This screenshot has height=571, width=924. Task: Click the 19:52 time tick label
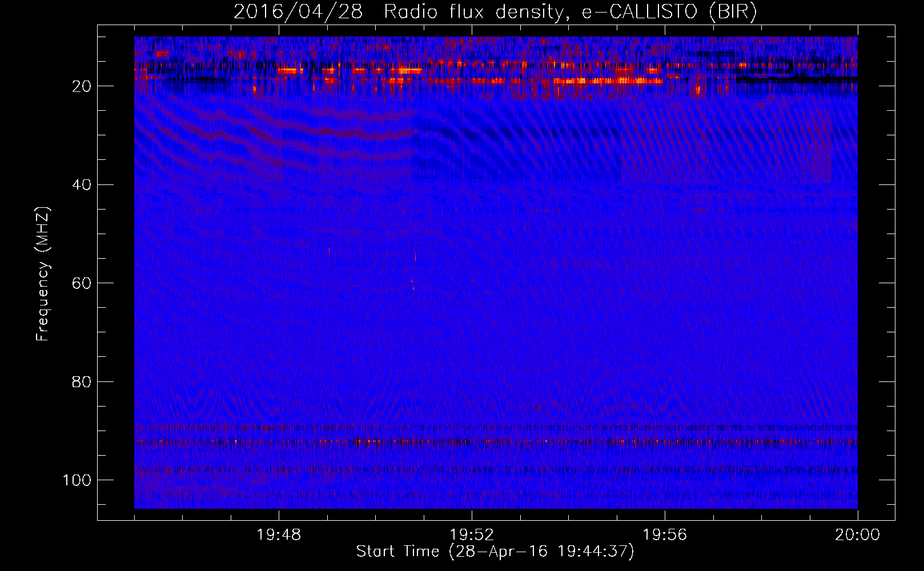coord(472,535)
